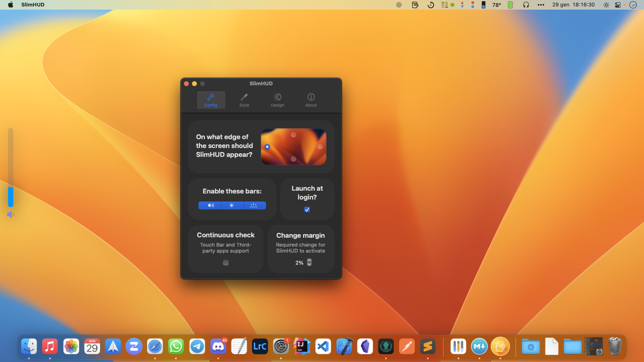Open the Trash in the Dock
This screenshot has width=644, height=362.
click(615, 346)
